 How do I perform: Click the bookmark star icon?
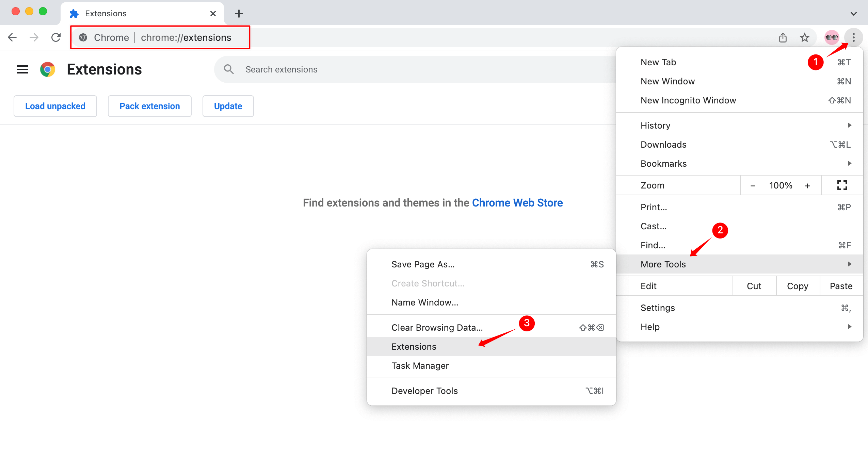804,37
